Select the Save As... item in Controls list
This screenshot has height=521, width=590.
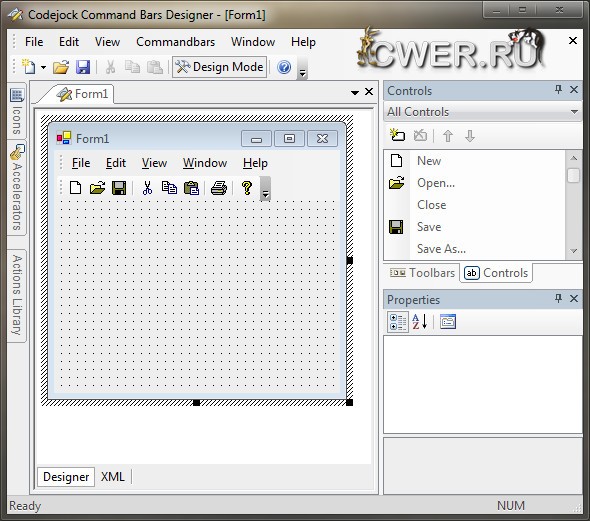tap(475, 249)
